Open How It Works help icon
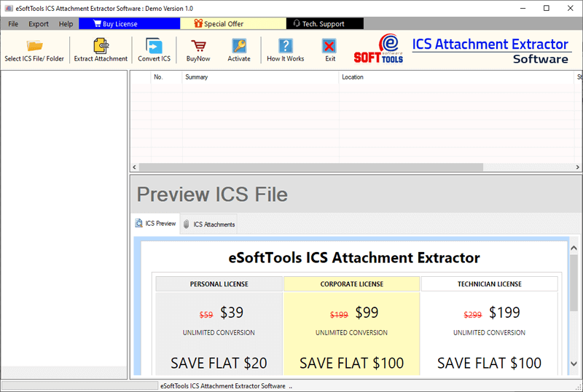The width and height of the screenshot is (583, 392). point(285,46)
